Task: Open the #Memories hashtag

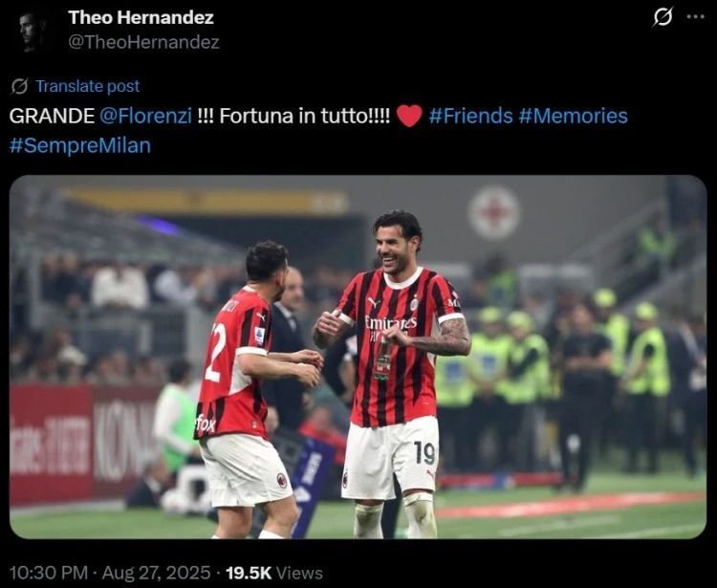Action: pyautogui.click(x=573, y=116)
